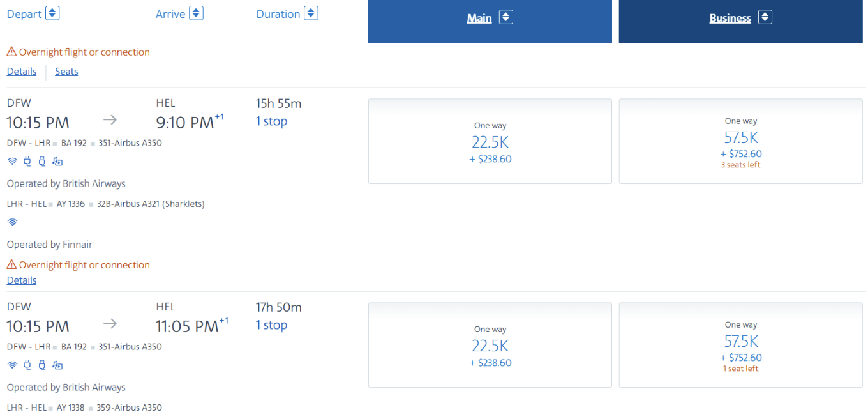This screenshot has height=419, width=868.
Task: Open Details link above the 17h 50m flight
Action: point(22,280)
